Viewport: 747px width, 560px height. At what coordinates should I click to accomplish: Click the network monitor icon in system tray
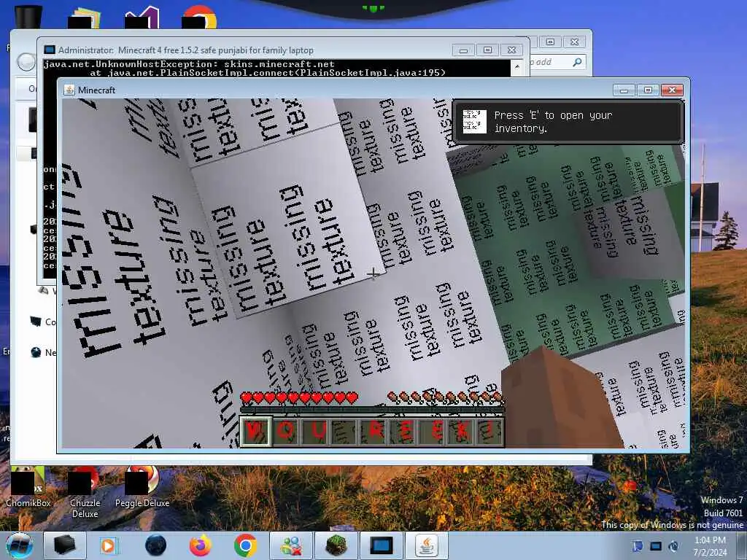tap(656, 546)
